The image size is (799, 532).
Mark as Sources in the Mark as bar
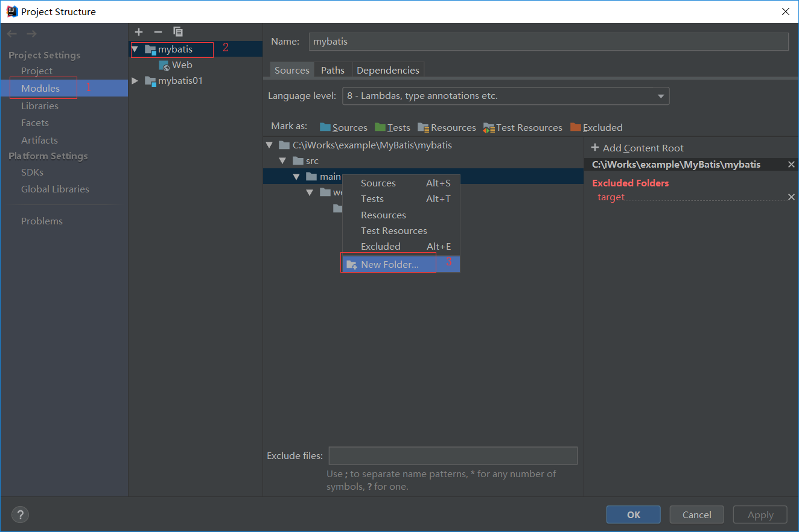point(343,127)
